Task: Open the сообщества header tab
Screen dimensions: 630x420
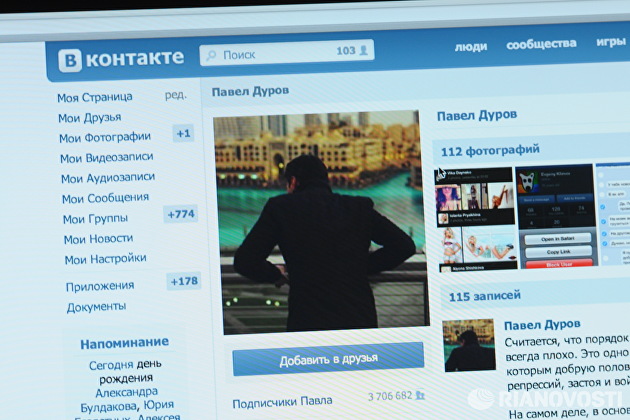Action: (x=541, y=44)
